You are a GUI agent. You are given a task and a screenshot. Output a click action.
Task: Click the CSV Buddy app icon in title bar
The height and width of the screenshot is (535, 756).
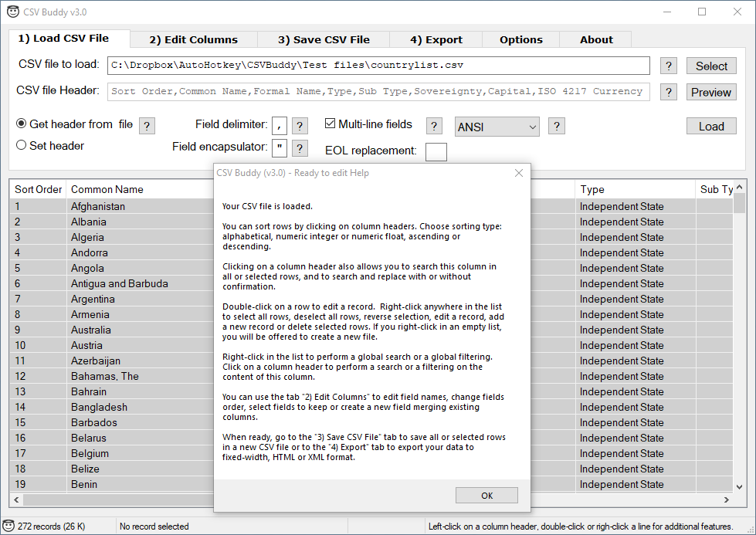(x=13, y=12)
